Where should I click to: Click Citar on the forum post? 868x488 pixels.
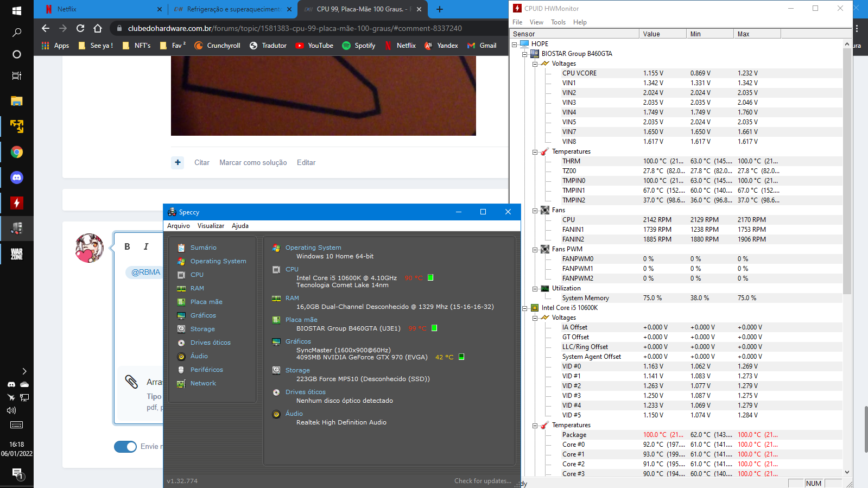(x=202, y=162)
